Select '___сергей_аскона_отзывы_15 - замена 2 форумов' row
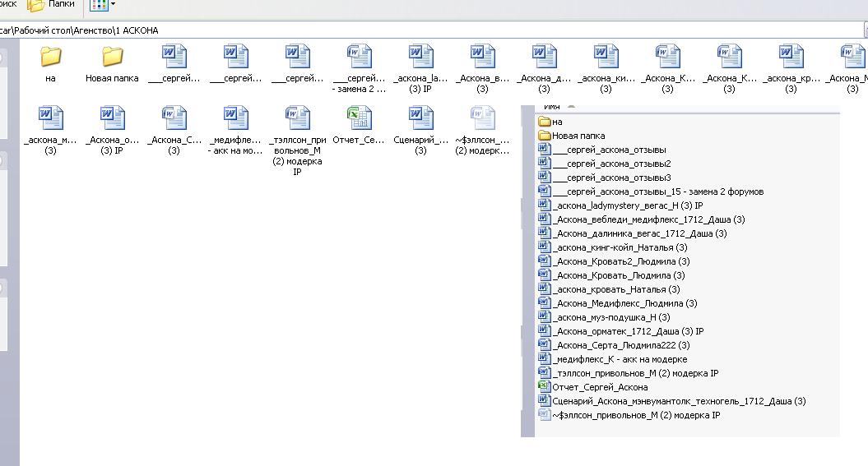868x466 pixels. coord(651,191)
